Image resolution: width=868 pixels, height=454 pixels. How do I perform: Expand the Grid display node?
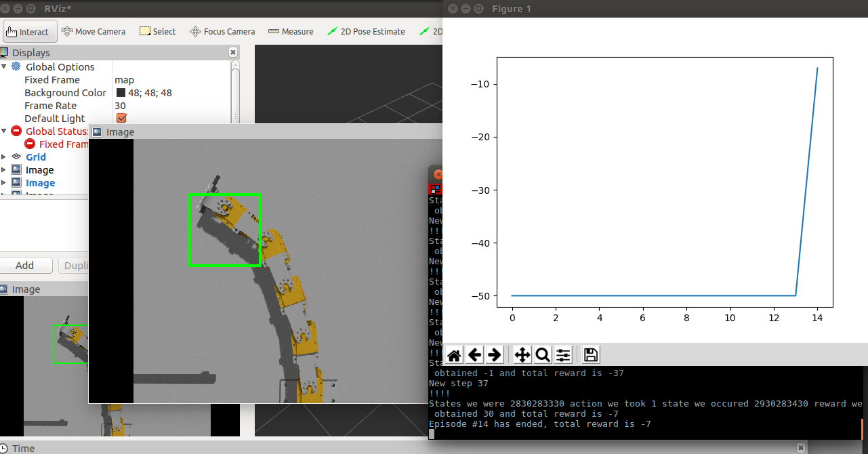pos(4,157)
